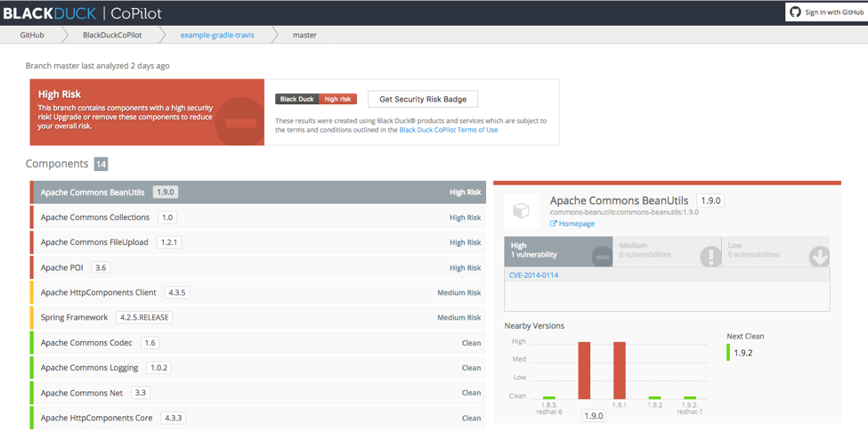868x433 pixels.
Task: Click the Medium vulnerability exclamation icon
Action: (710, 257)
